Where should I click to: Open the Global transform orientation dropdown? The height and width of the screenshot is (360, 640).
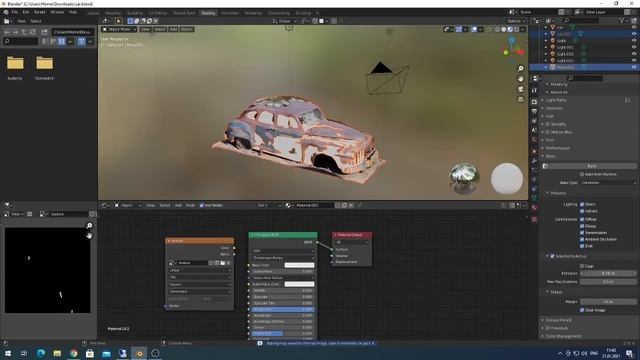[284, 21]
